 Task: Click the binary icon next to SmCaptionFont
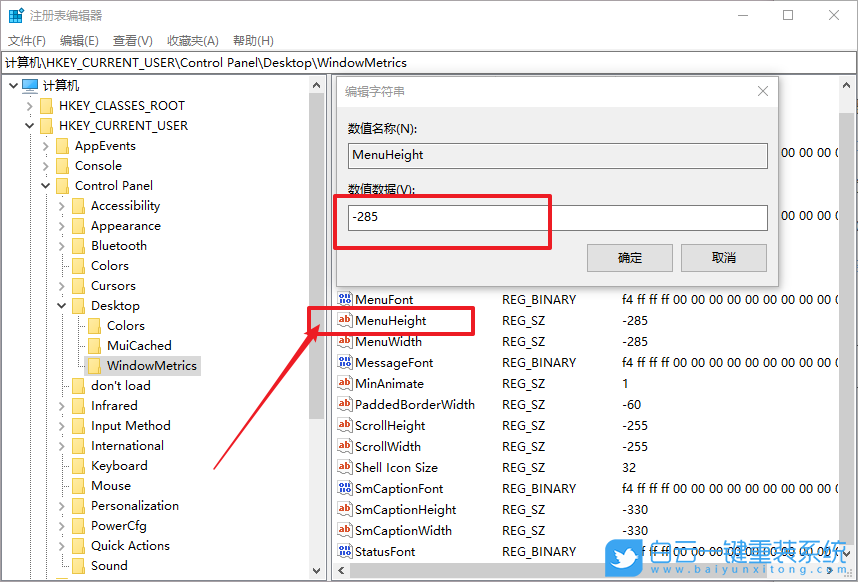(345, 488)
